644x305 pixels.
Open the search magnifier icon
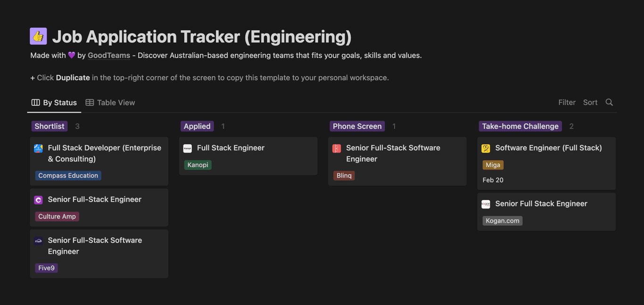(x=609, y=102)
